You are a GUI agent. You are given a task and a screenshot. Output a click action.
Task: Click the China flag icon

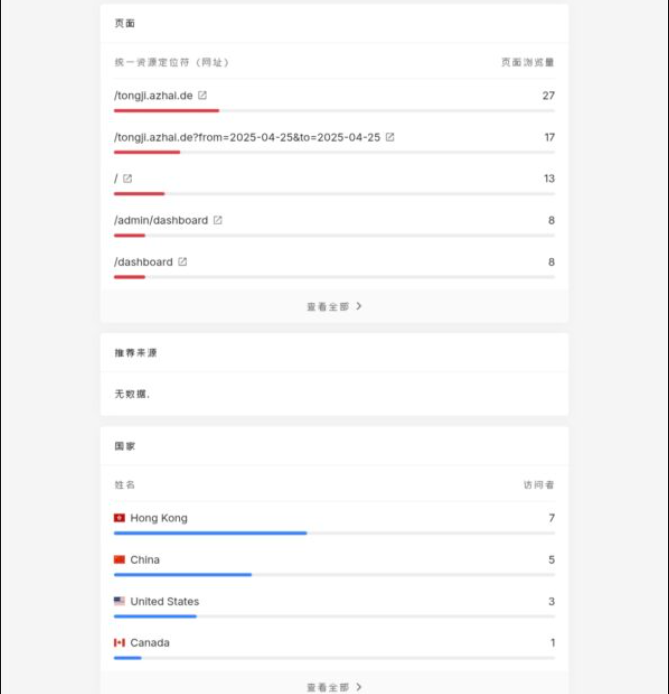pyautogui.click(x=119, y=559)
